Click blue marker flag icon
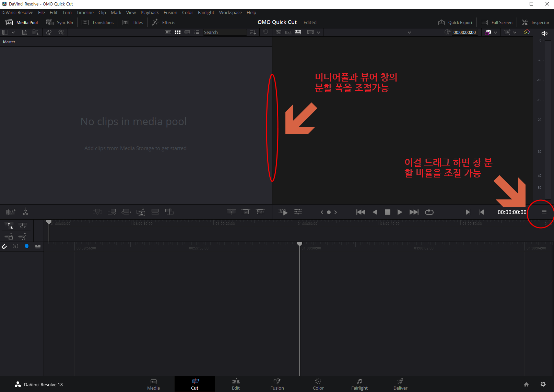 [x=27, y=246]
